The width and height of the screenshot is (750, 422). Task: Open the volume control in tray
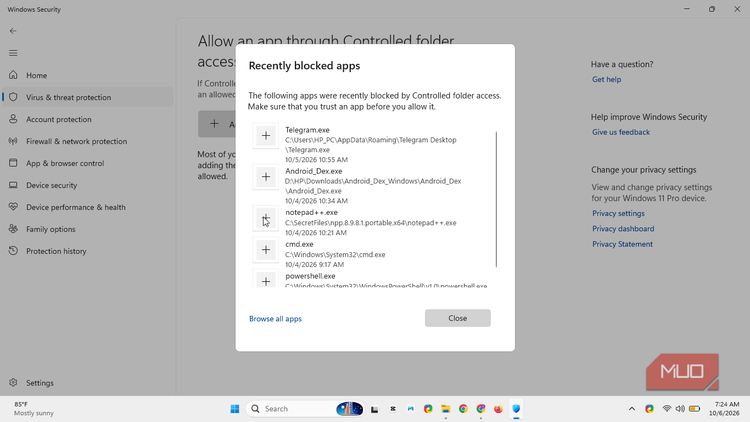click(x=680, y=409)
